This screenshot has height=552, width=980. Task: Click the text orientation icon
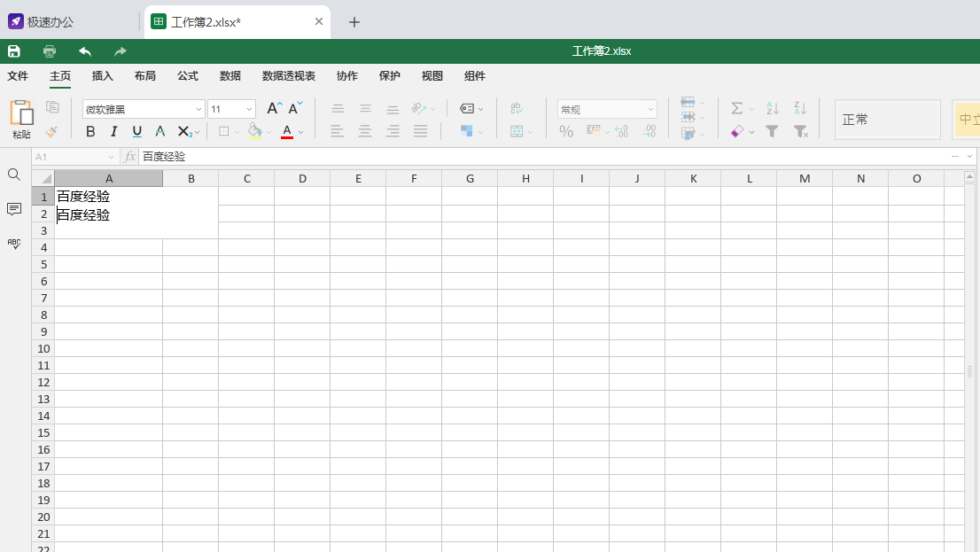419,109
